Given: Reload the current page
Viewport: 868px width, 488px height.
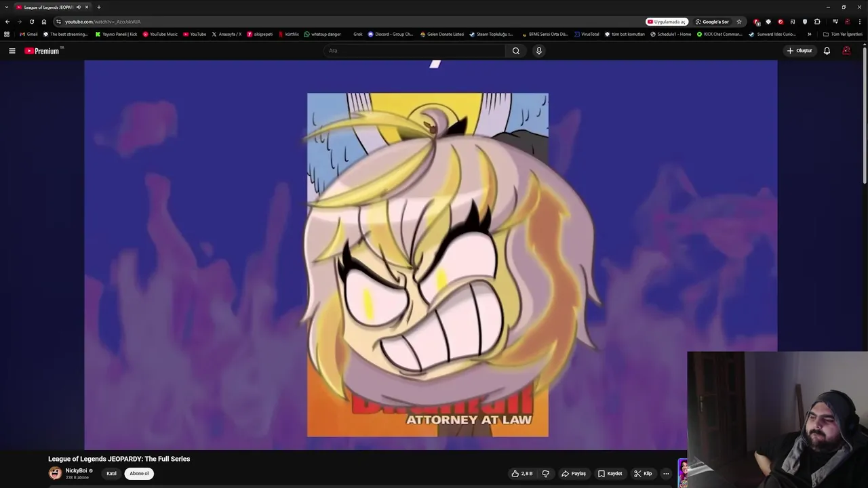Looking at the screenshot, I should 32,22.
